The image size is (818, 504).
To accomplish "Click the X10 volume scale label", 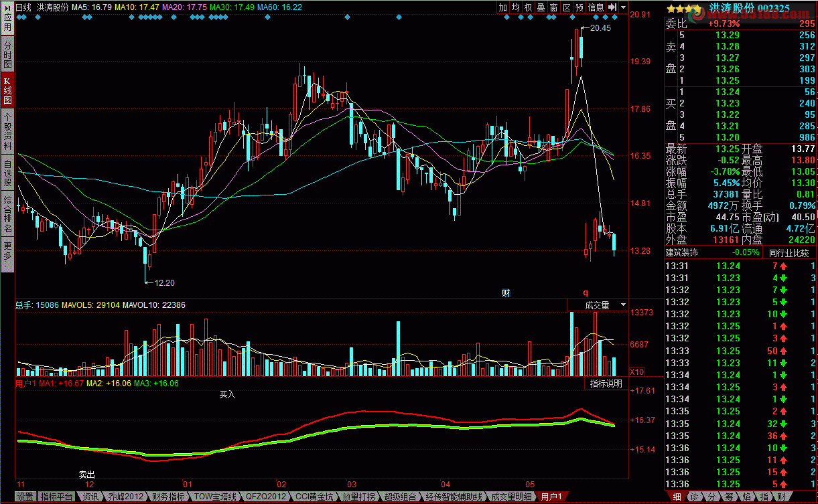I will (x=638, y=371).
